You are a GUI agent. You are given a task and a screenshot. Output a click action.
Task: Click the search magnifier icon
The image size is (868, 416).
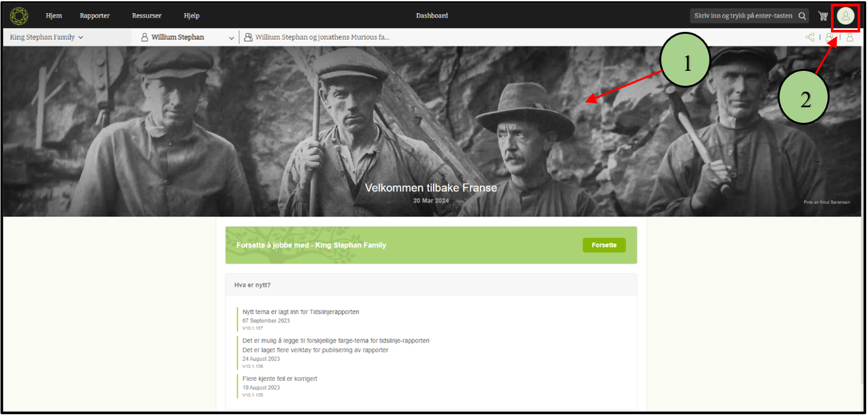[802, 16]
